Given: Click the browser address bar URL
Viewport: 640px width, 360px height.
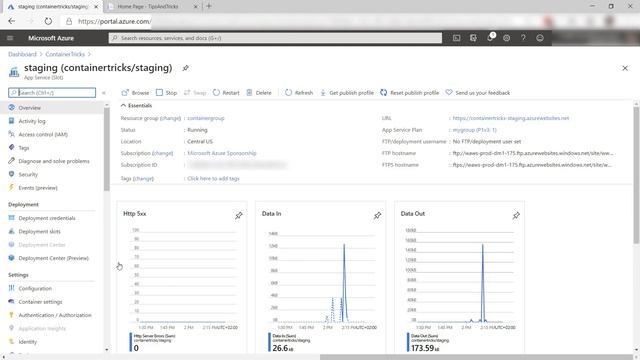Looking at the screenshot, I should point(114,21).
